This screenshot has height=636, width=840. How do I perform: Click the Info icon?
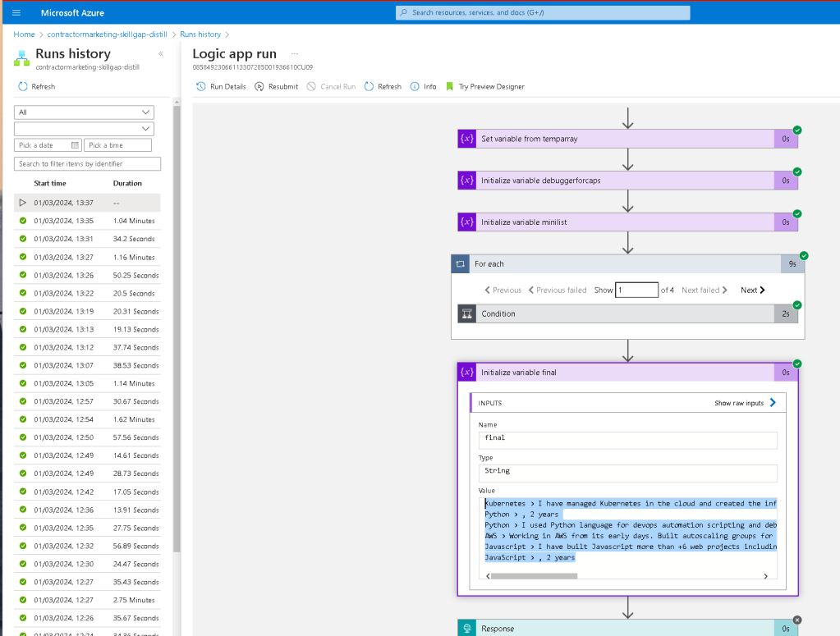click(415, 87)
